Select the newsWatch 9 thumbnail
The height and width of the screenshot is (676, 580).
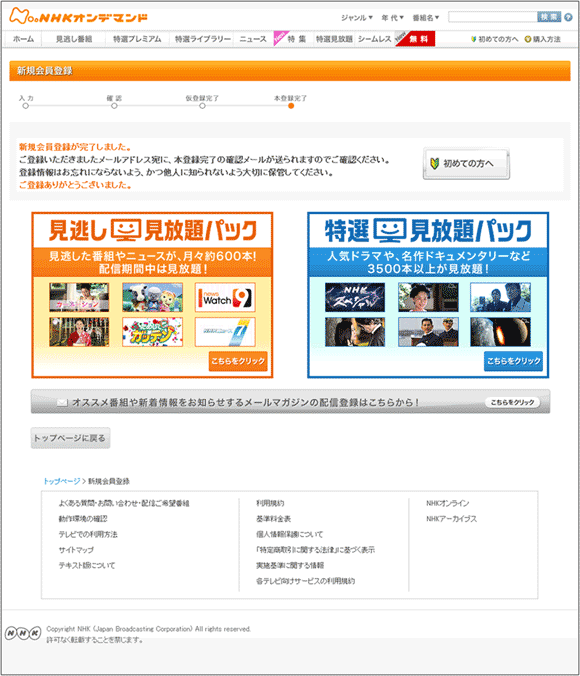(x=225, y=297)
